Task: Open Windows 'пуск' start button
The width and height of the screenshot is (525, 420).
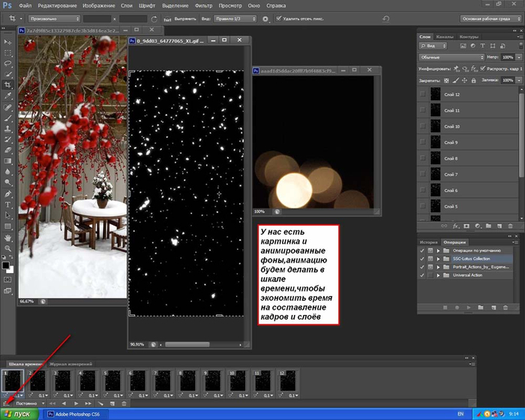Action: 19,414
